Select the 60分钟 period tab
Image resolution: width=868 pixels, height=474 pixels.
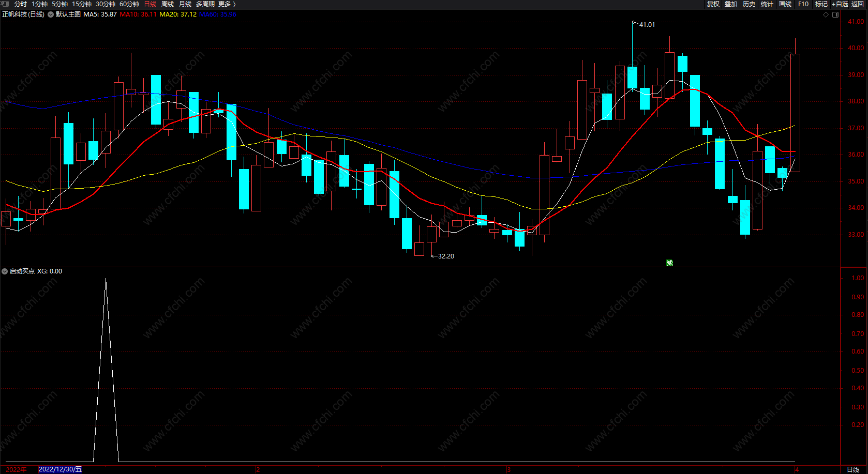(x=129, y=4)
